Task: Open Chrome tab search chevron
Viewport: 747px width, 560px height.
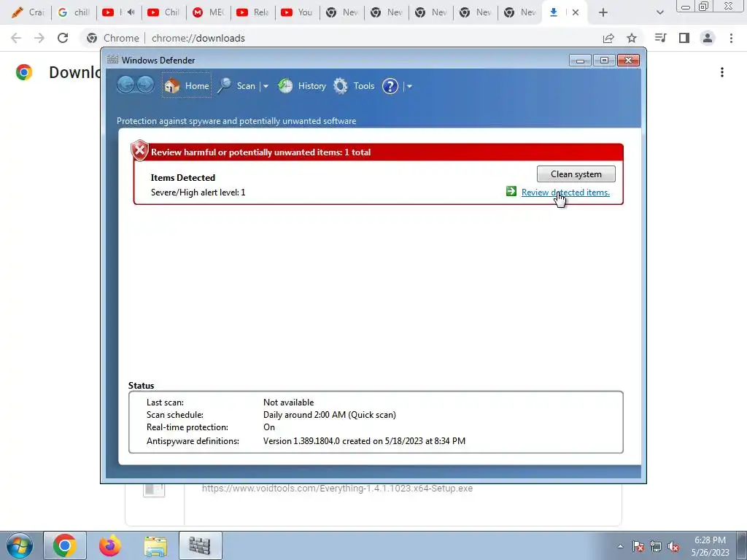Action: click(659, 12)
